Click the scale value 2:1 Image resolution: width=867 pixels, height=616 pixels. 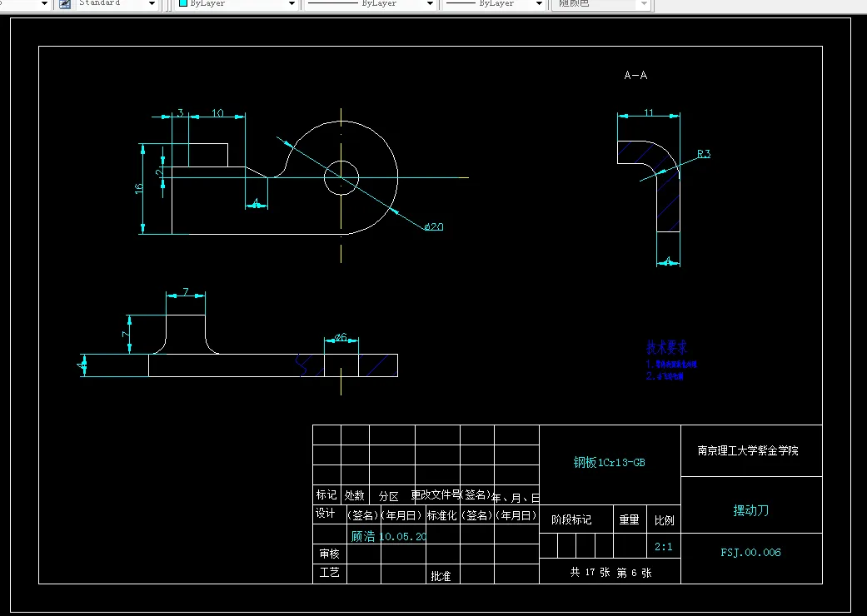(664, 546)
